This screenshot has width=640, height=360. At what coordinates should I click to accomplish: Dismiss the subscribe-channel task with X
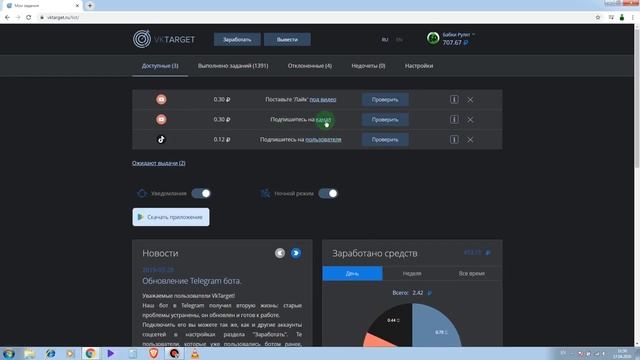pyautogui.click(x=470, y=120)
